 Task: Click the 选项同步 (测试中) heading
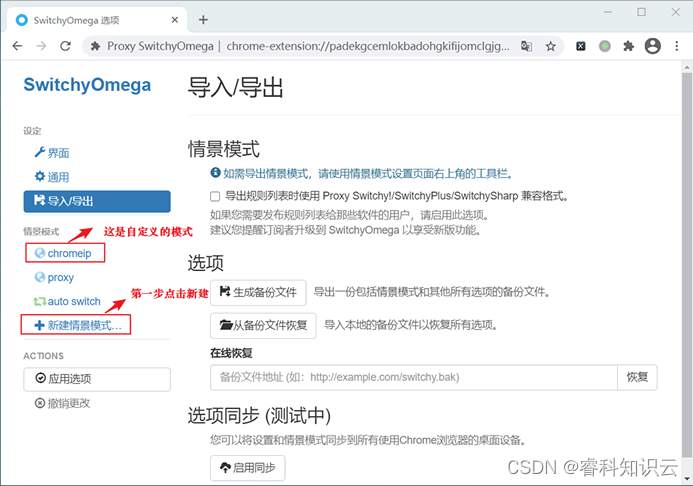259,416
